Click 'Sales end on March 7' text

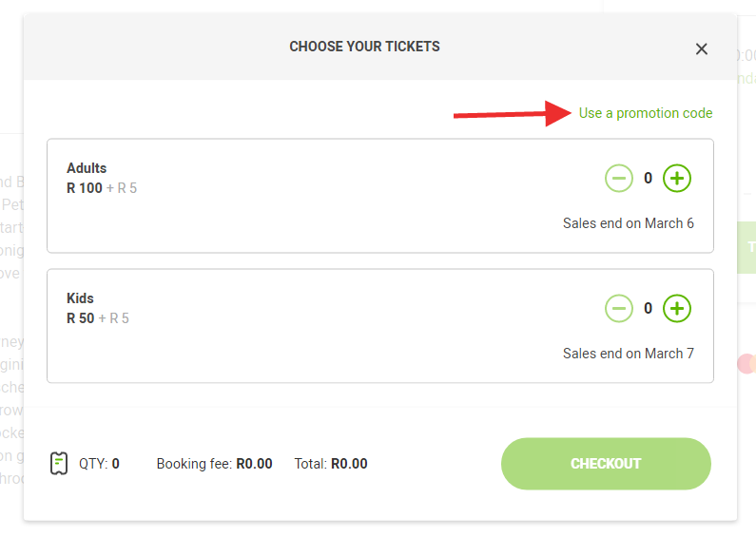[x=628, y=354]
